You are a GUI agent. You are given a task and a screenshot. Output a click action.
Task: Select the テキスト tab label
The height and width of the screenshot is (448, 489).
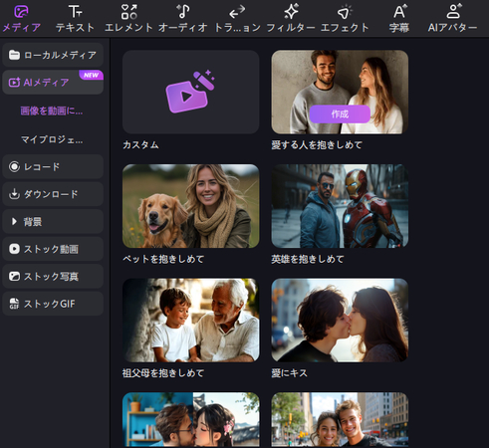(x=75, y=28)
